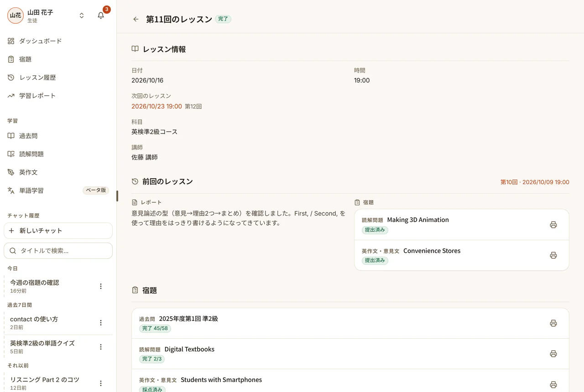Open Making 3D Animation homework item
The width and height of the screenshot is (584, 392).
click(462, 225)
